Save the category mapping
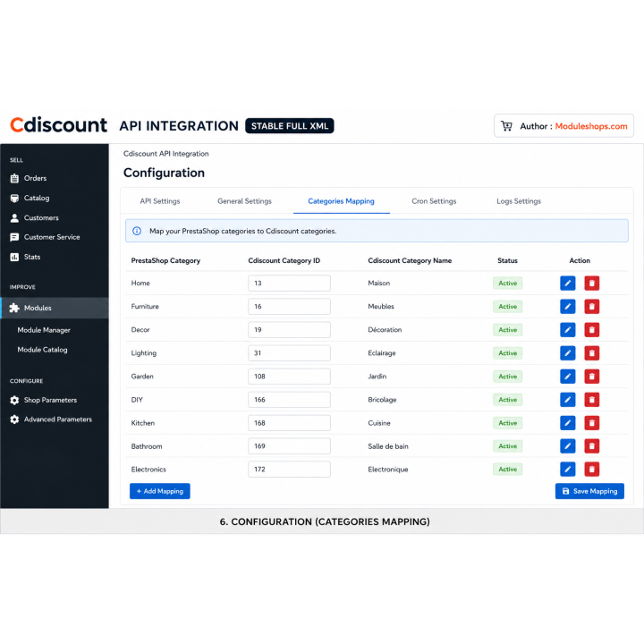This screenshot has height=644, width=644. [589, 491]
